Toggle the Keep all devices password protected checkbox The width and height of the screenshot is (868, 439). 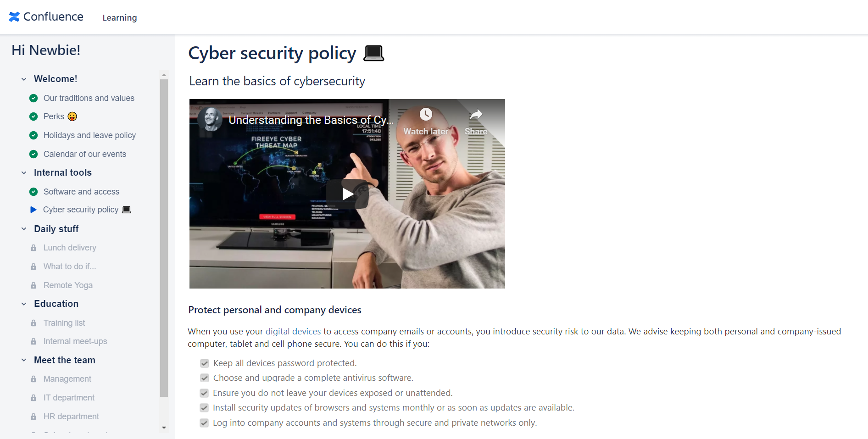pos(205,363)
